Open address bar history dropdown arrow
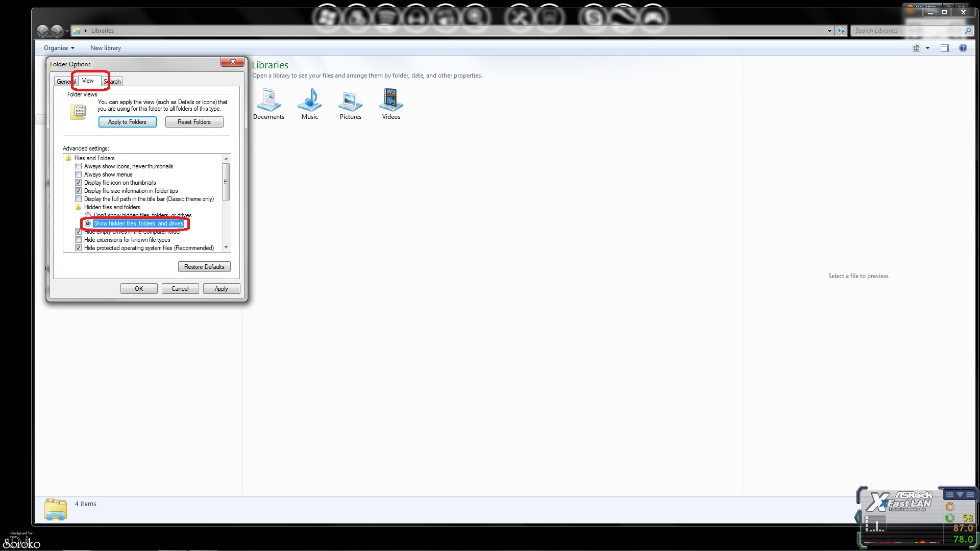Screen dimensions: 980x551 tap(829, 31)
